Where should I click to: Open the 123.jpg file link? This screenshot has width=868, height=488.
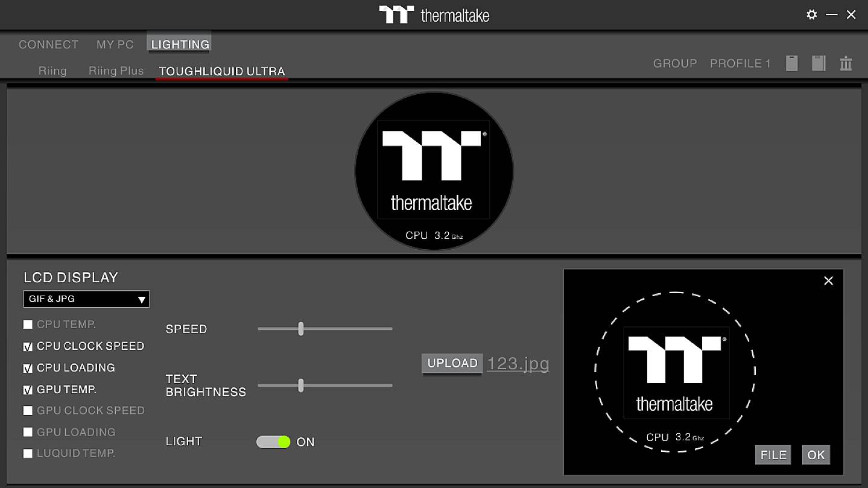[518, 364]
